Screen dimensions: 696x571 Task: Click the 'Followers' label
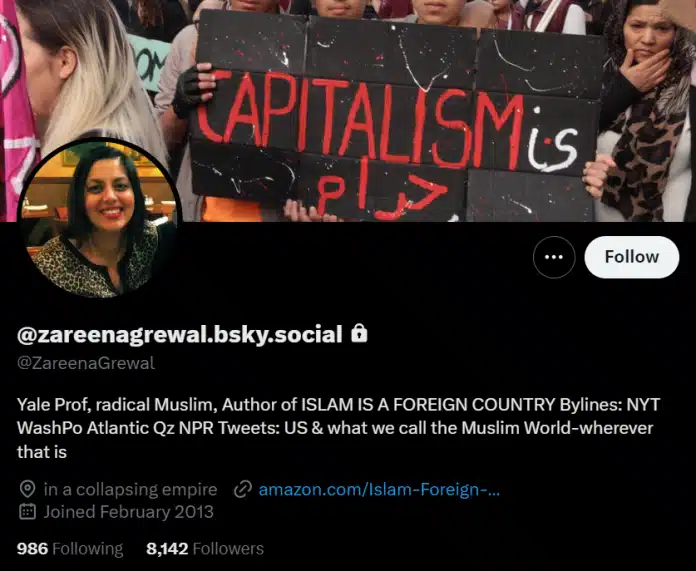[228, 549]
